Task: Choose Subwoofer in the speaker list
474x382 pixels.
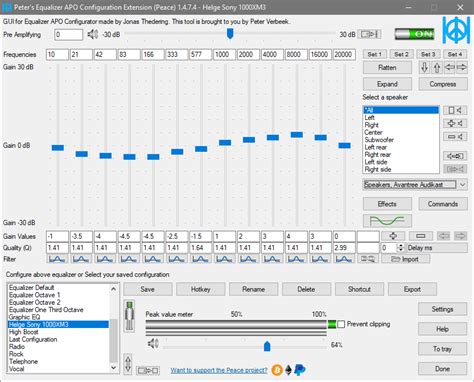Action: coord(379,140)
